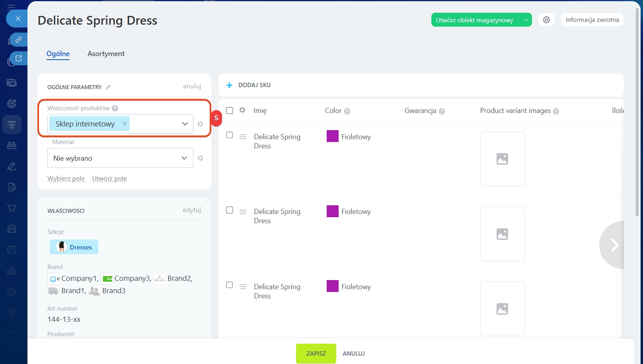Click the gear settings icon near the header
Viewport: 643px width, 364px height.
546,20
